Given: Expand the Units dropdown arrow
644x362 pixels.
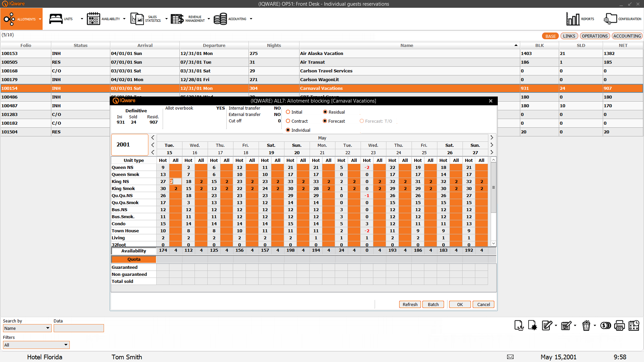Looking at the screenshot, I should (x=82, y=19).
